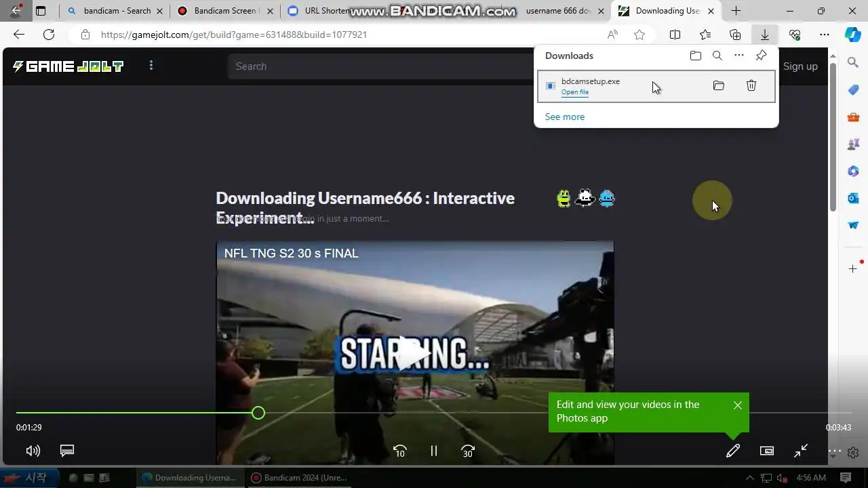Switch player to mini view

click(767, 451)
